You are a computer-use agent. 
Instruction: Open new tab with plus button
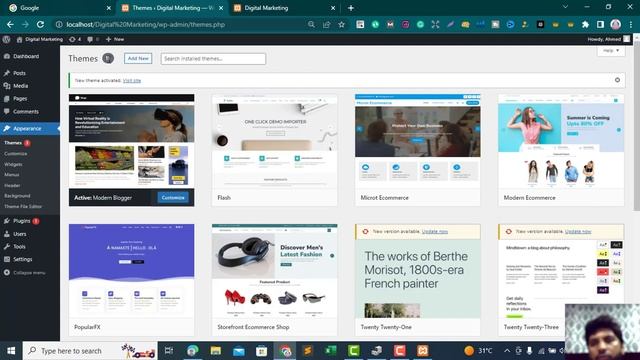click(351, 8)
